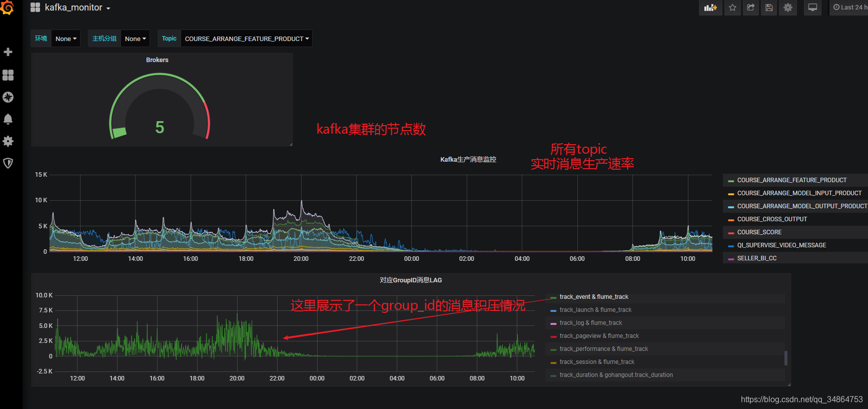Toggle SELLER_BI_CC legend series

pos(757,258)
